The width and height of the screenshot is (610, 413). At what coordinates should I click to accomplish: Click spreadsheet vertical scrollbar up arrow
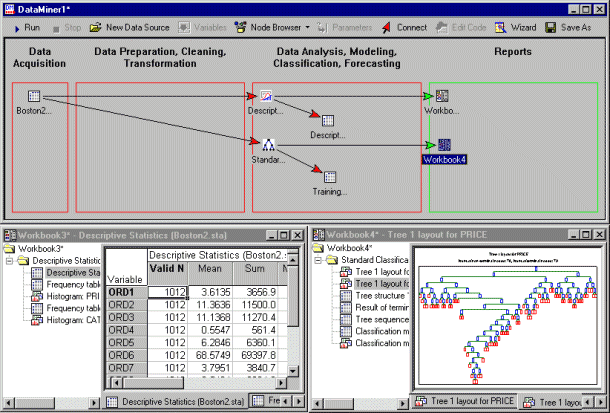tap(293, 260)
